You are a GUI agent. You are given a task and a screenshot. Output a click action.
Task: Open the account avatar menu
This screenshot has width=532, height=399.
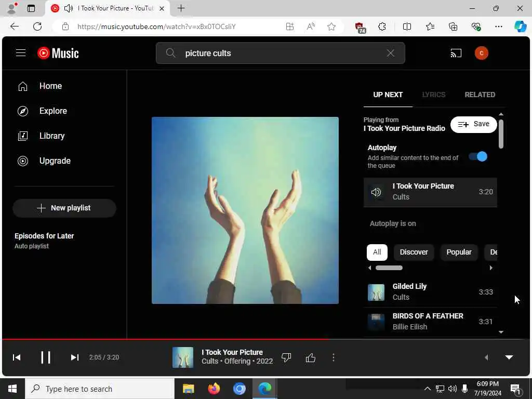tap(481, 54)
